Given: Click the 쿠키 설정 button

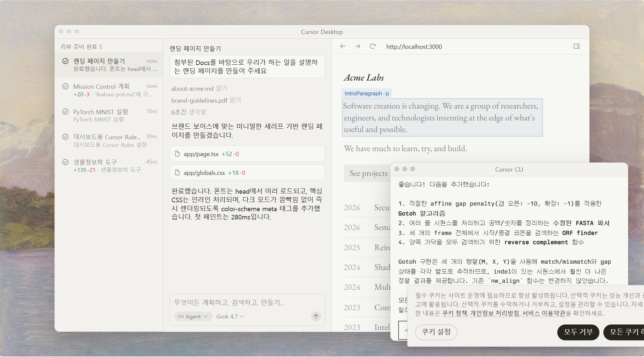Looking at the screenshot, I should click(436, 332).
